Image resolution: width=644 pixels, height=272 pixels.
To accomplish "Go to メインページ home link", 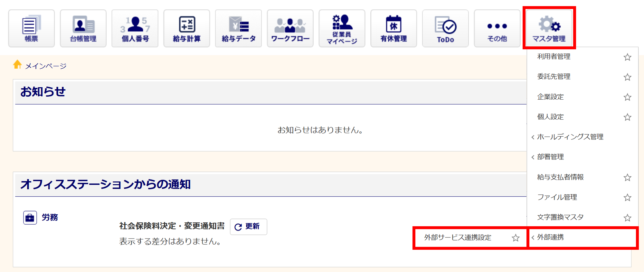I will point(45,66).
